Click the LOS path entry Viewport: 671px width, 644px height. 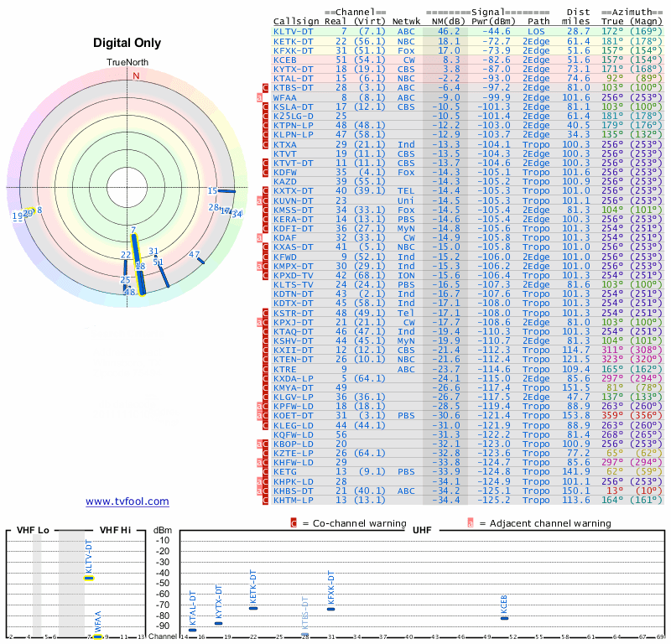(x=536, y=32)
